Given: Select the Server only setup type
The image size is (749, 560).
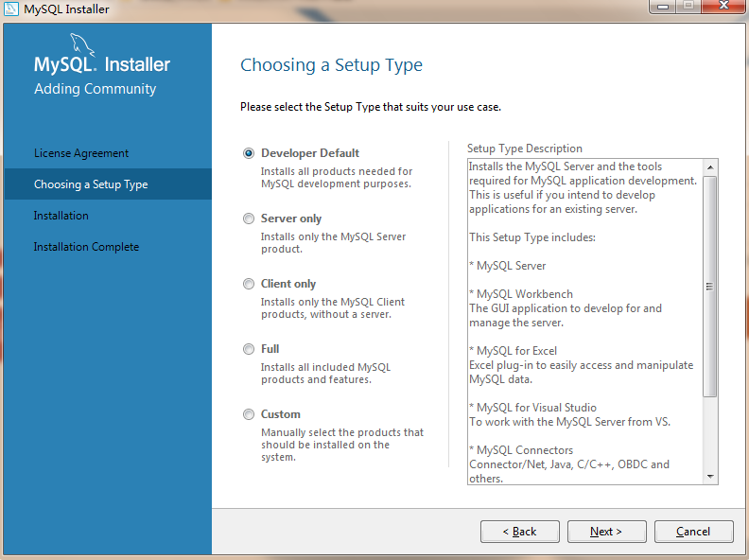Looking at the screenshot, I should (x=249, y=219).
